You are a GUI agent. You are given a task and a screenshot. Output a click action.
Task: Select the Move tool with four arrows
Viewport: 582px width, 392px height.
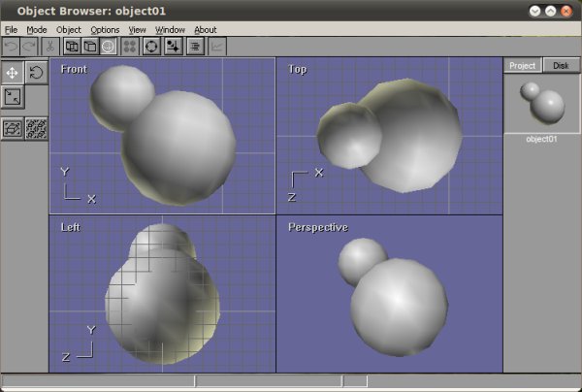(13, 73)
